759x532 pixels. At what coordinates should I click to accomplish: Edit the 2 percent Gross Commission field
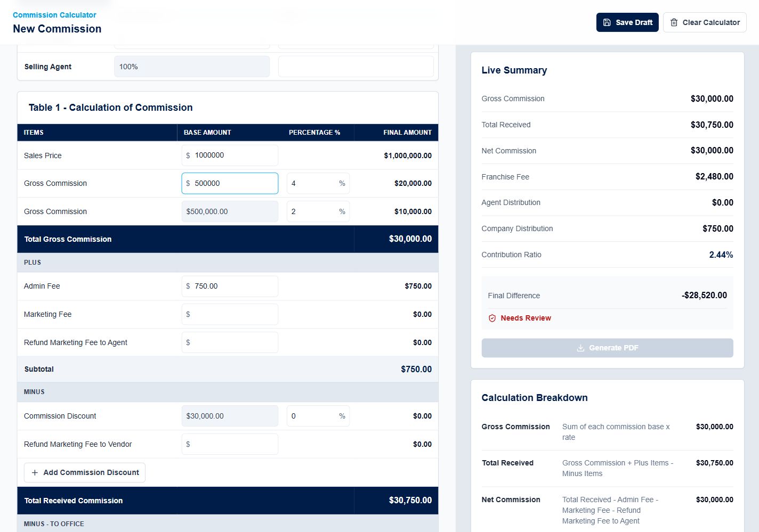pos(318,211)
